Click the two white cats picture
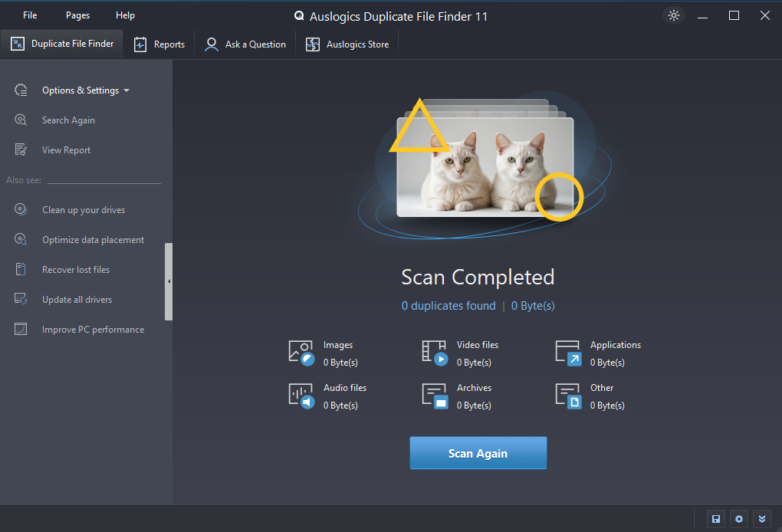This screenshot has height=532, width=782. click(x=485, y=167)
